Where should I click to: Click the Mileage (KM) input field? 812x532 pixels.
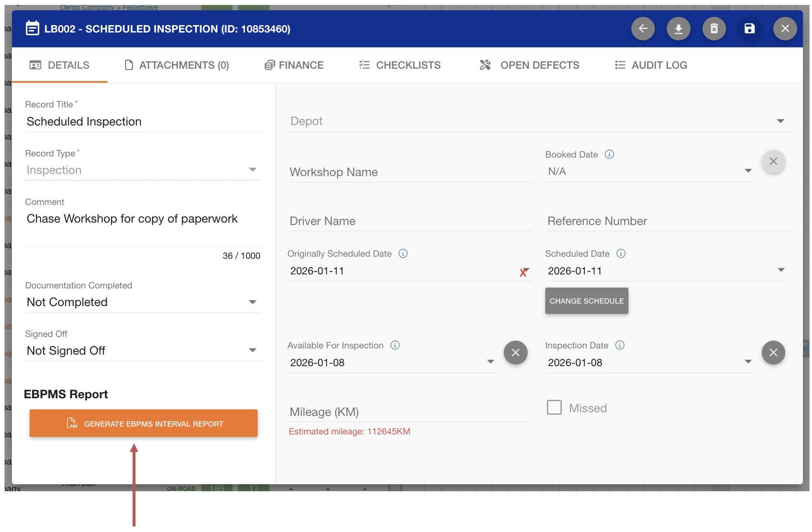tap(410, 412)
